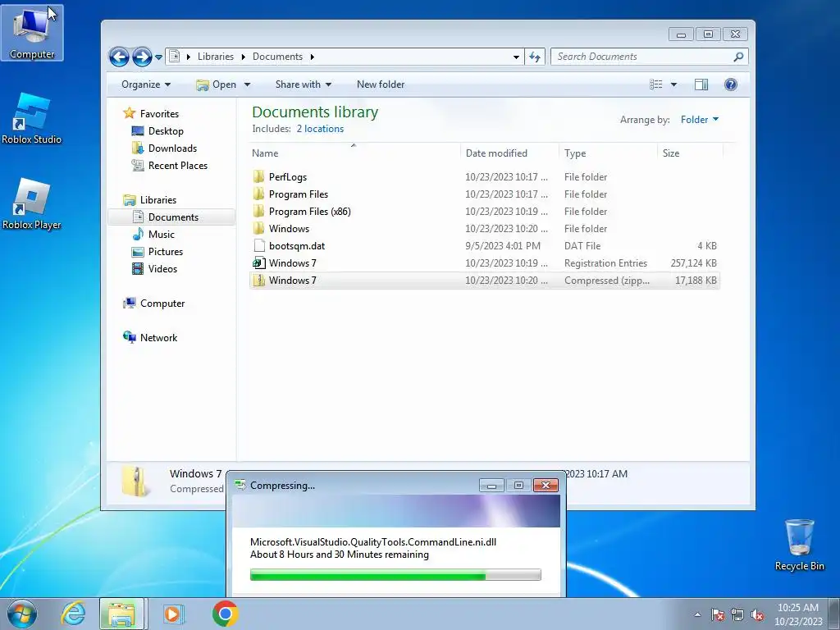The height and width of the screenshot is (630, 840).
Task: Open the 2 locations link
Action: (320, 129)
